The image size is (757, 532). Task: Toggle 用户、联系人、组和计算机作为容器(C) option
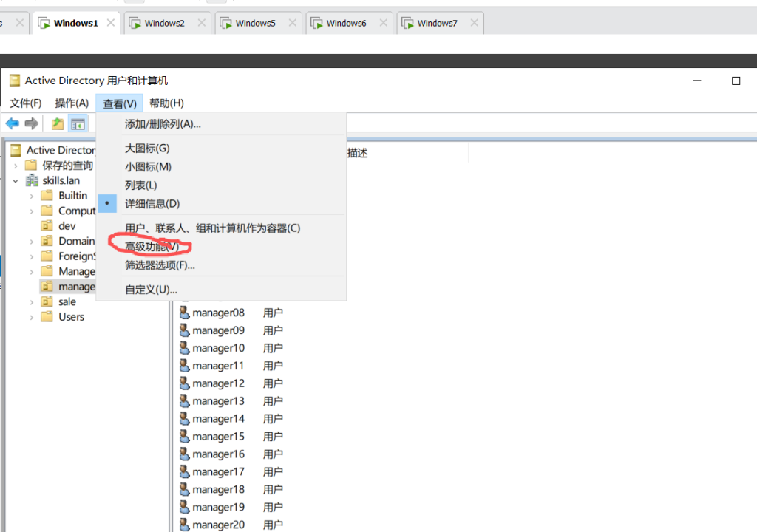coord(212,228)
